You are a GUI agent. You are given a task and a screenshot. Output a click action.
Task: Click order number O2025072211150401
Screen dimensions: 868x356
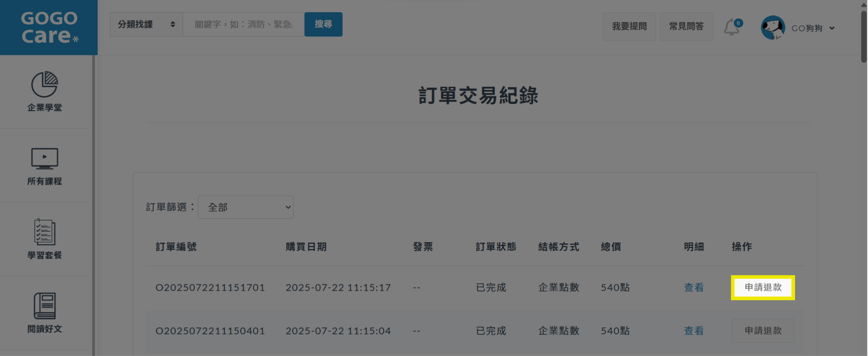(x=210, y=331)
